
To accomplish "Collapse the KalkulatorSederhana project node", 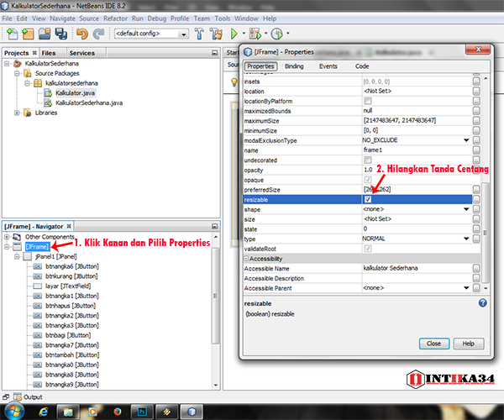I will 7,64.
